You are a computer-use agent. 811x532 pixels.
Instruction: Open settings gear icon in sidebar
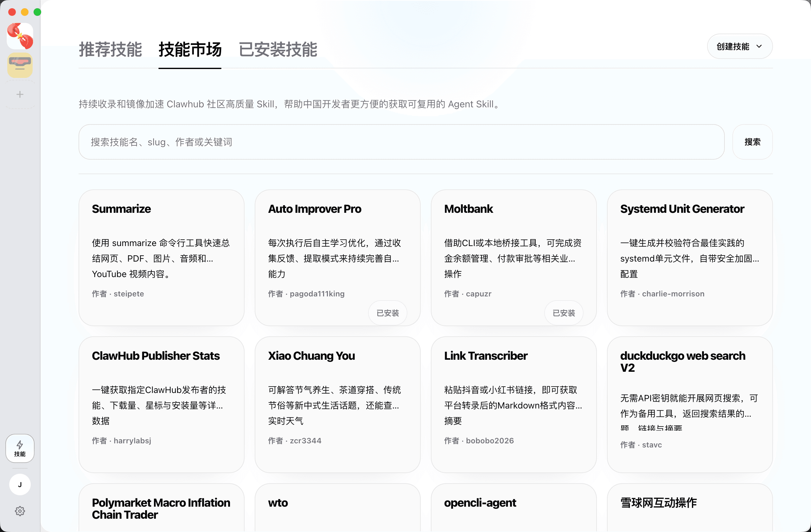point(20,511)
